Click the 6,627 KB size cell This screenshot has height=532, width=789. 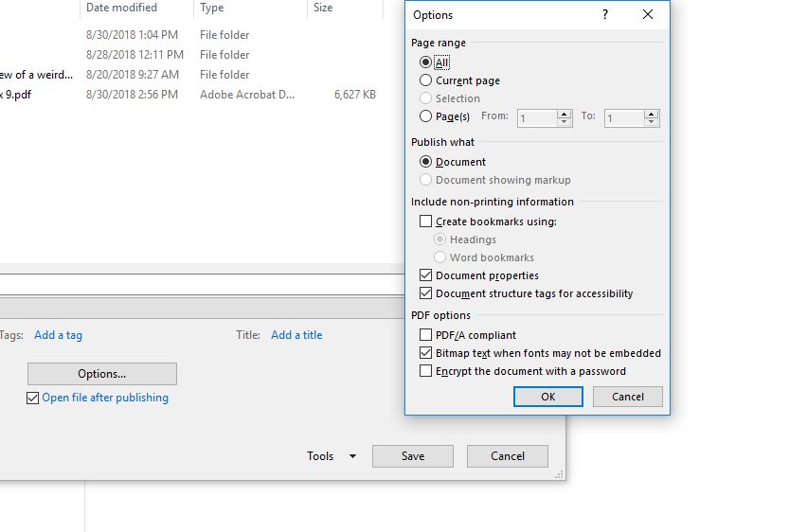coord(355,95)
